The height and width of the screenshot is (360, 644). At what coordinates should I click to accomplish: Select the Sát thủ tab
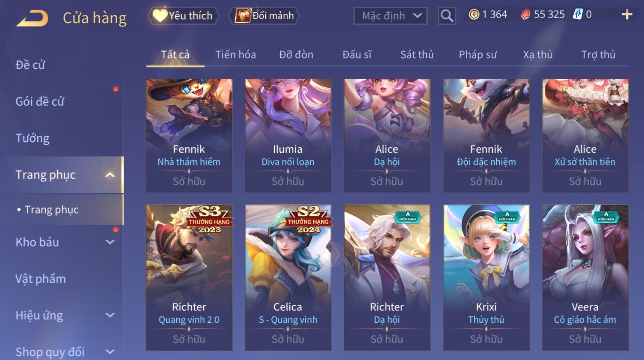[417, 54]
